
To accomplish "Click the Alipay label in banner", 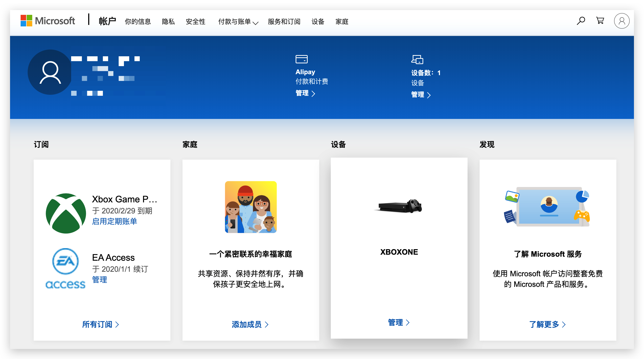I will coord(305,72).
